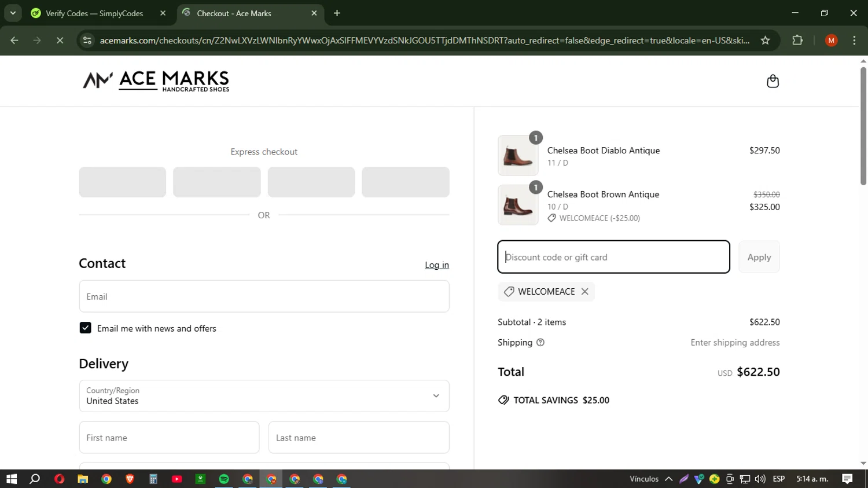Image resolution: width=868 pixels, height=488 pixels.
Task: Click the TOTAL SAVINGS $25.00 text
Action: click(561, 400)
